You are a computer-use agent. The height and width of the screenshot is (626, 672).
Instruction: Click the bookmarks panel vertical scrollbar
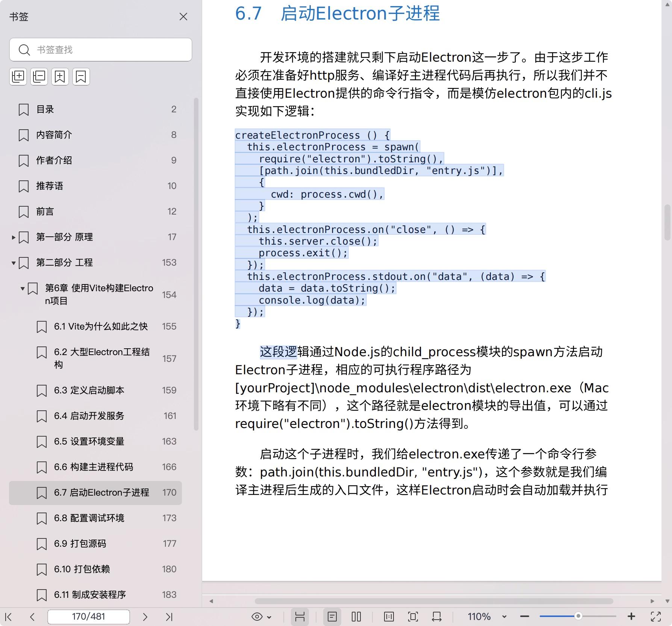tap(196, 264)
